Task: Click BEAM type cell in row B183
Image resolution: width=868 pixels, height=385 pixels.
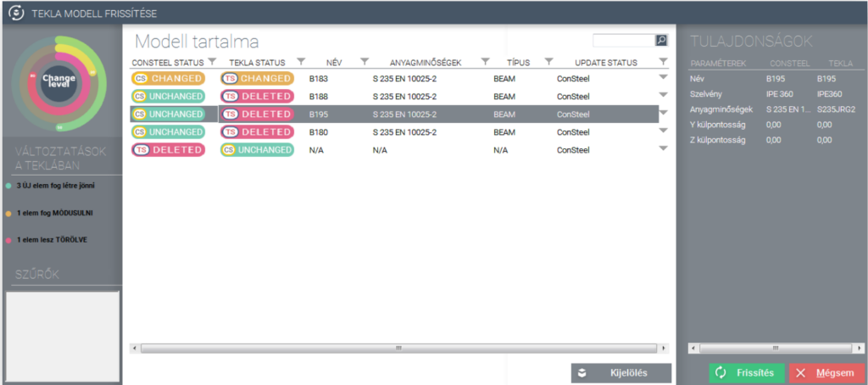Action: [x=504, y=79]
